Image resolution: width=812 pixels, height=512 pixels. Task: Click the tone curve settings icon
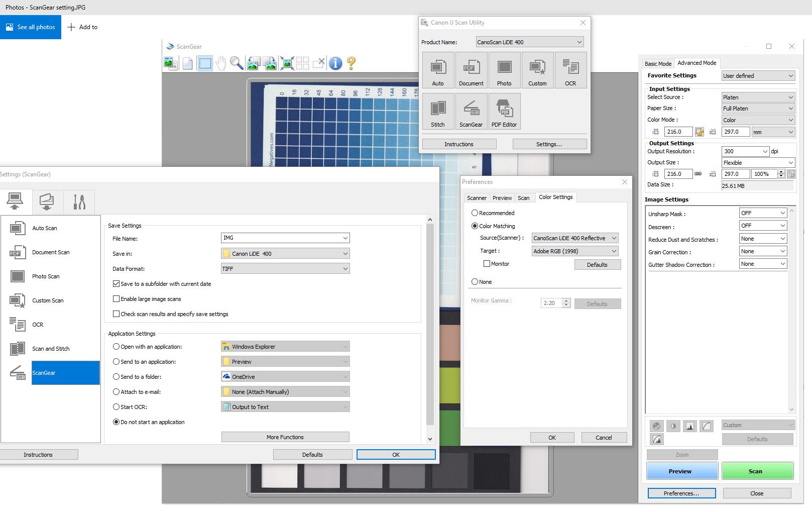pos(707,426)
